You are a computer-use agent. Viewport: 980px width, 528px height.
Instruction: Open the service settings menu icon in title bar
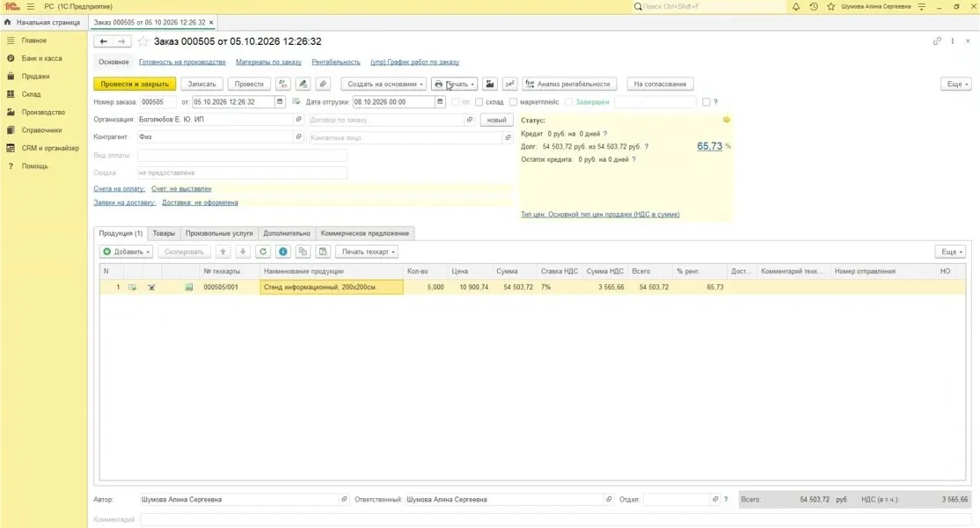pos(922,6)
